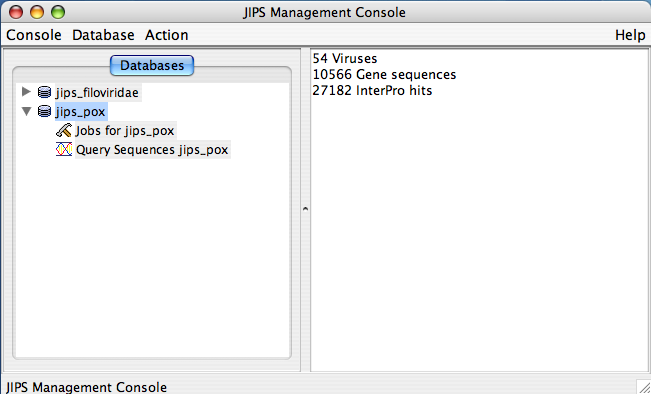The height and width of the screenshot is (394, 651).
Task: Open the Help menu
Action: tap(630, 35)
